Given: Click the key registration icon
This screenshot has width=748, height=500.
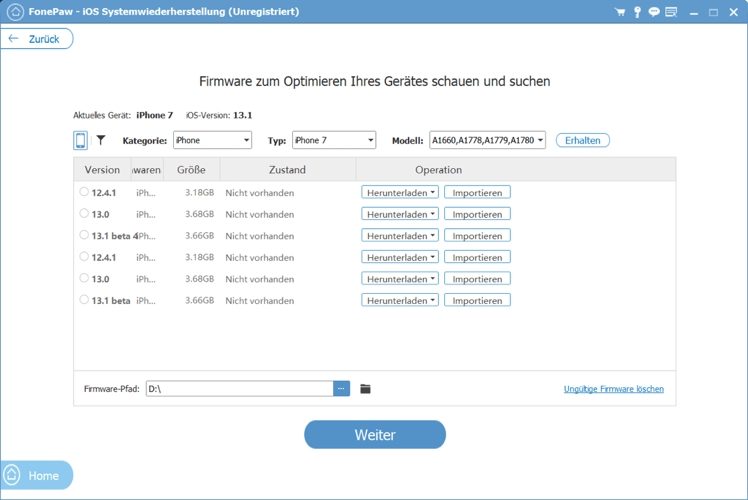Looking at the screenshot, I should [x=637, y=11].
